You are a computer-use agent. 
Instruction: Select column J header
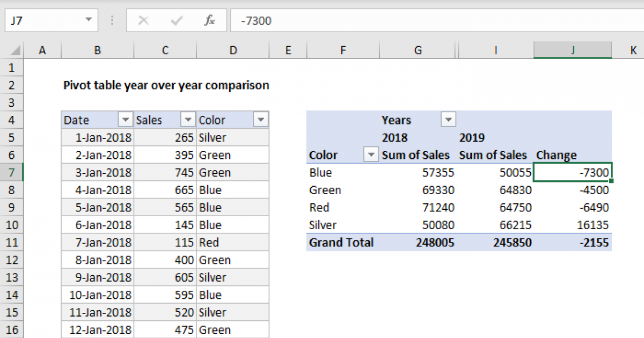(x=573, y=50)
